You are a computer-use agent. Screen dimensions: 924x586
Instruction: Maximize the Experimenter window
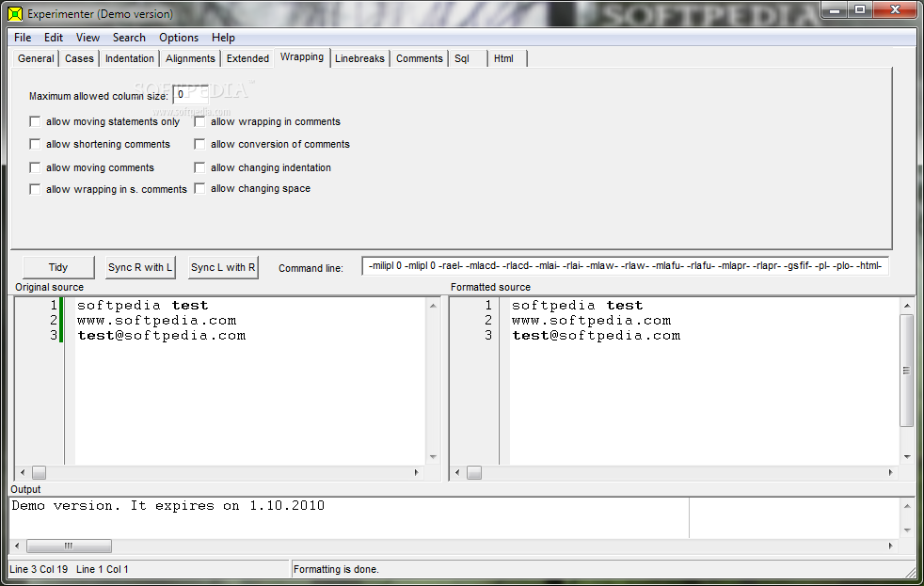pos(860,10)
